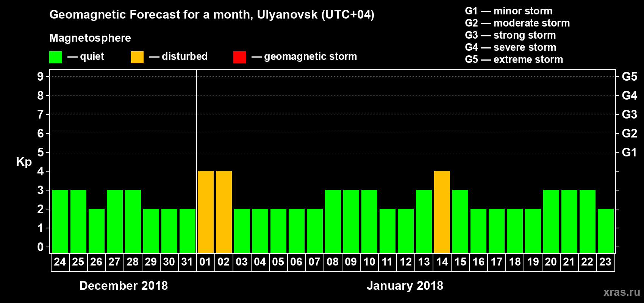
Task: Click the date label '04' on the axis
Action: (260, 262)
